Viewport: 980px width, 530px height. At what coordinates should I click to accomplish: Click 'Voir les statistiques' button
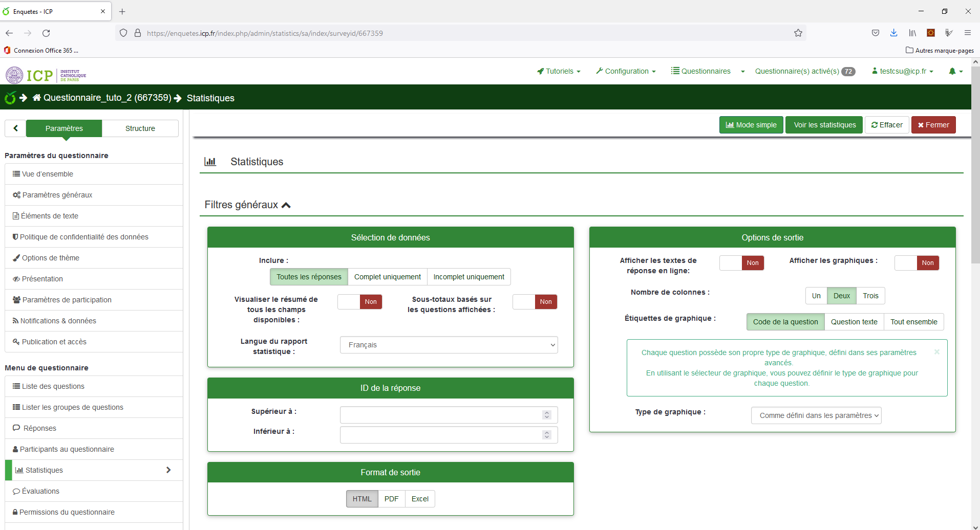pyautogui.click(x=824, y=125)
